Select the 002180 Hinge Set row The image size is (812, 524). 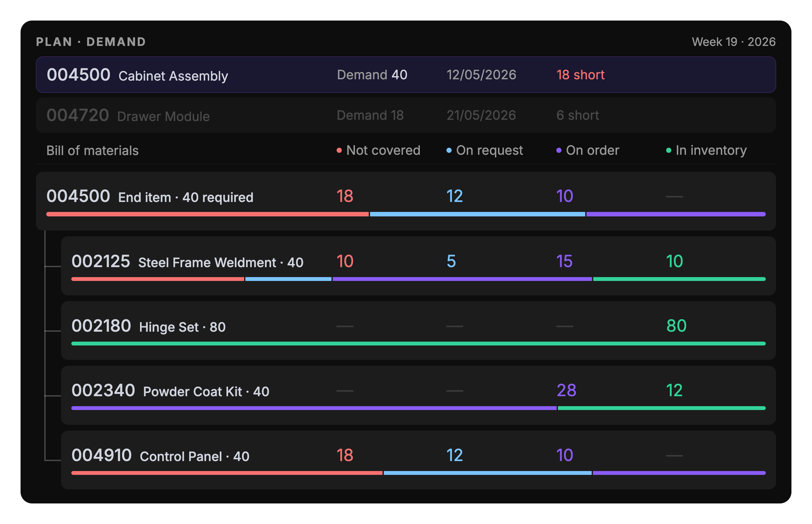point(418,330)
